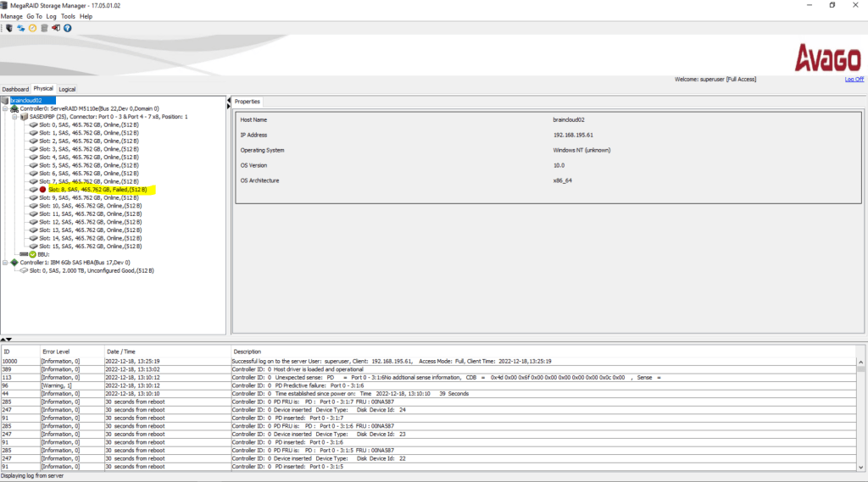Viewport: 868px width, 482px height.
Task: Select Slot: 9, SAS, 465.762 GB row
Action: [x=88, y=197]
